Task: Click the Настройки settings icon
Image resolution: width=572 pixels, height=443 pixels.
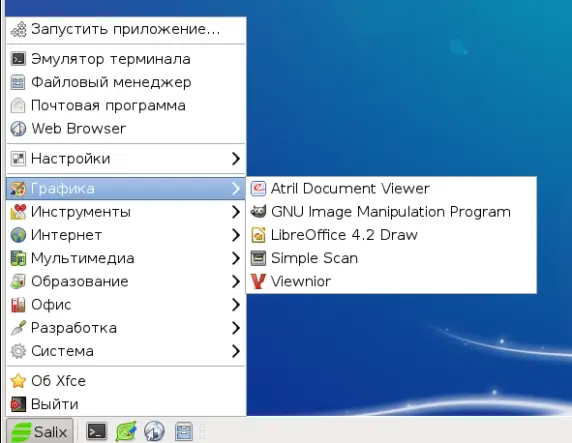Action: point(18,158)
